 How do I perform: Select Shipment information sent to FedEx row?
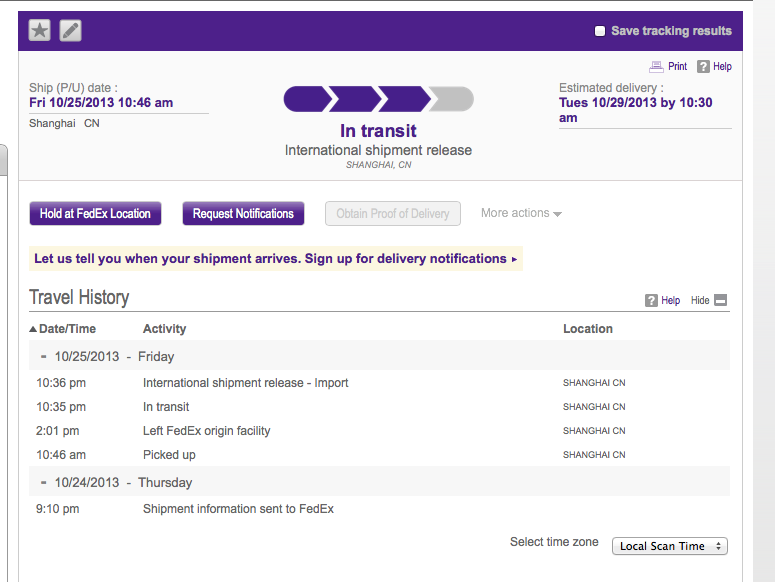coord(380,509)
